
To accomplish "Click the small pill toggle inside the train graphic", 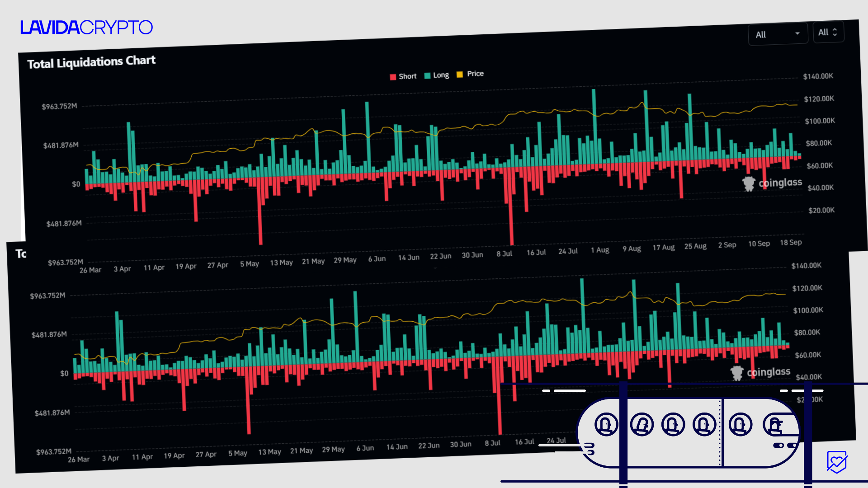I will coord(778,445).
